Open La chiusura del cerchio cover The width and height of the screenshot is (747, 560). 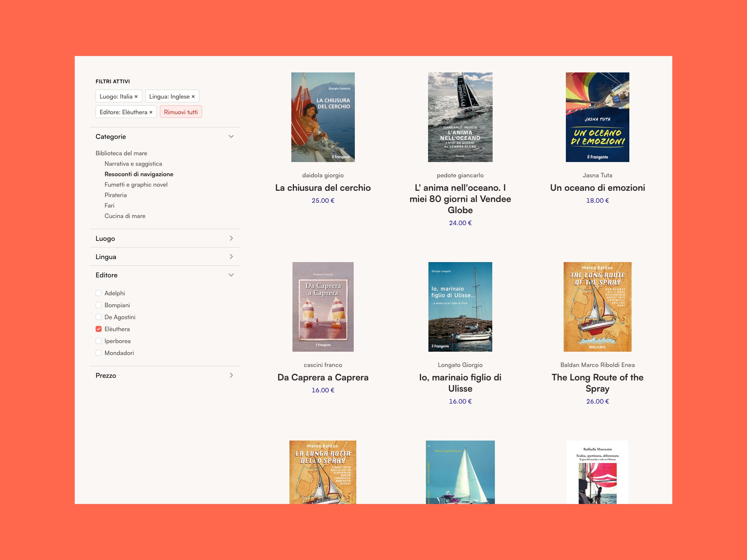[323, 117]
